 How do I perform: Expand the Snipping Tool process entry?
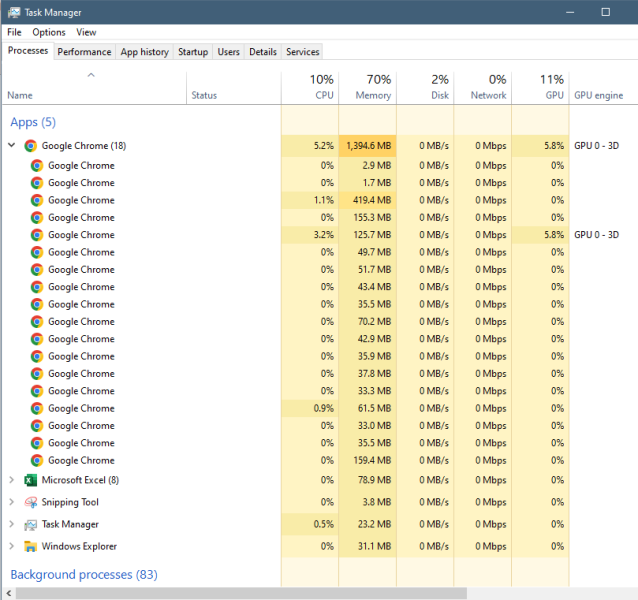(11, 502)
